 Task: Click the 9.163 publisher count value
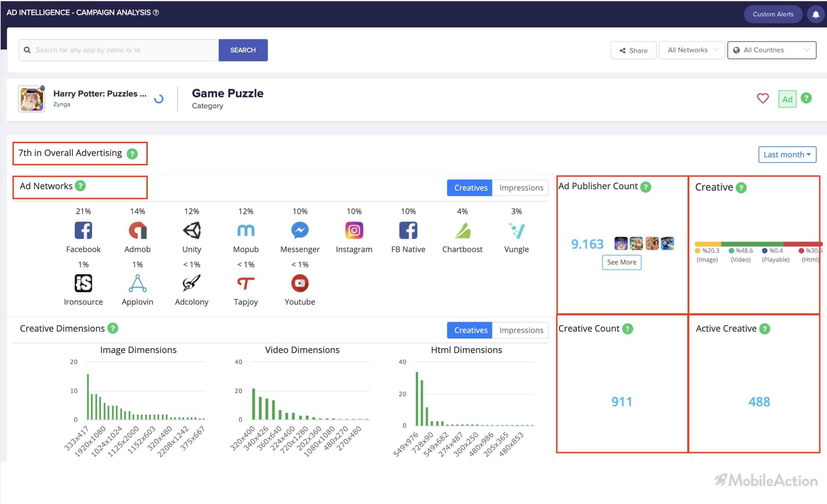(587, 244)
